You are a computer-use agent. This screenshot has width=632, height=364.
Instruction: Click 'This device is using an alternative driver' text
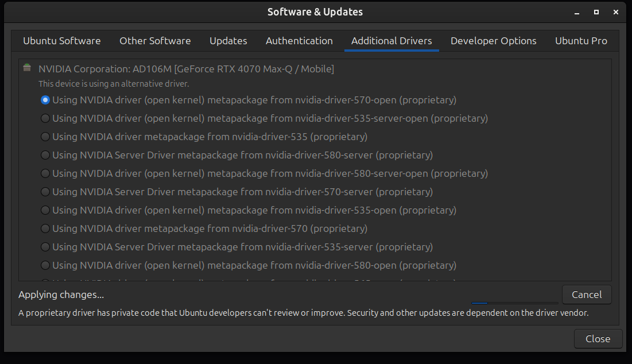point(114,84)
